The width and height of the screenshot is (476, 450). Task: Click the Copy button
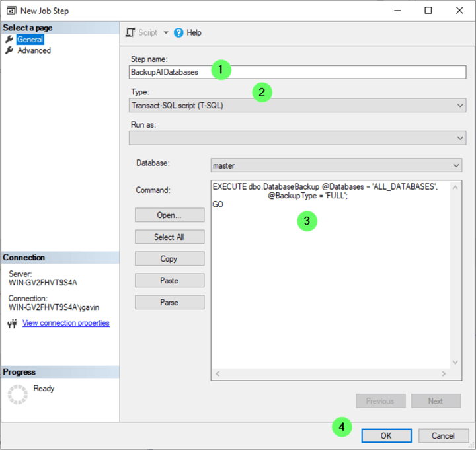tap(169, 259)
